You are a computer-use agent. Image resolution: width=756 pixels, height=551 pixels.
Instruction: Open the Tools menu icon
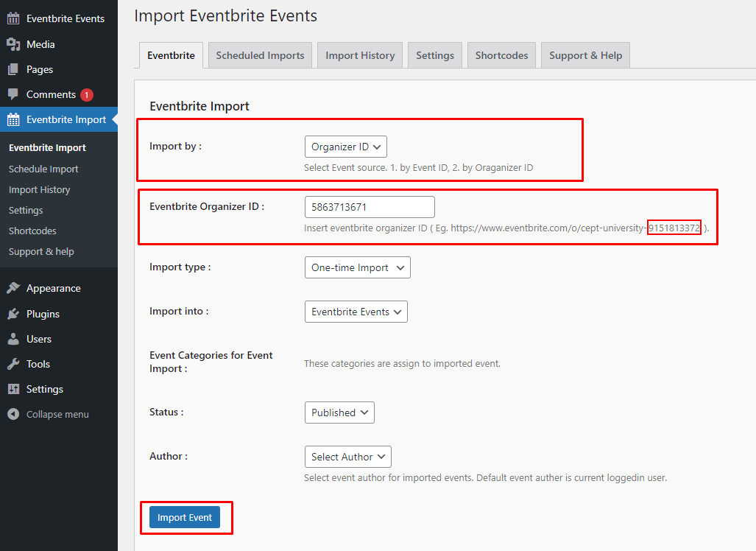coord(14,363)
